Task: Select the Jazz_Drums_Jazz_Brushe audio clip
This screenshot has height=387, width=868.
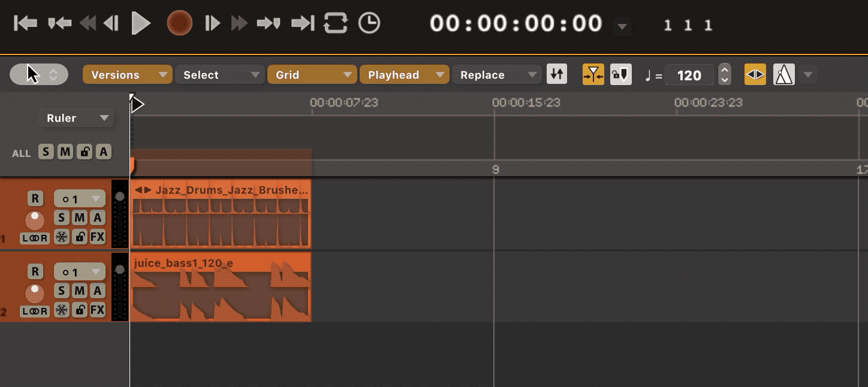Action: 221,214
